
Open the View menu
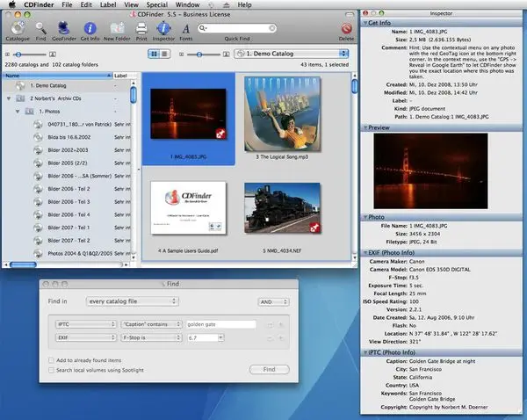click(131, 4)
